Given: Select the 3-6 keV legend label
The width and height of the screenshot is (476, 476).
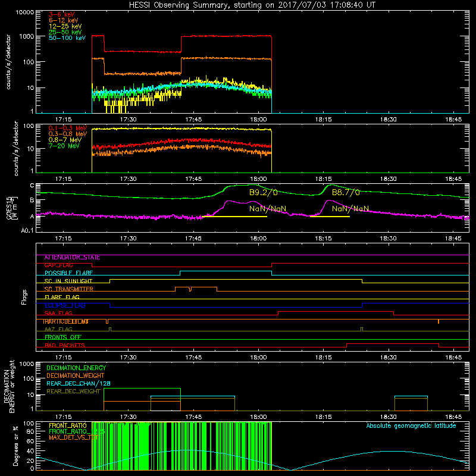Looking at the screenshot, I should (61, 14).
